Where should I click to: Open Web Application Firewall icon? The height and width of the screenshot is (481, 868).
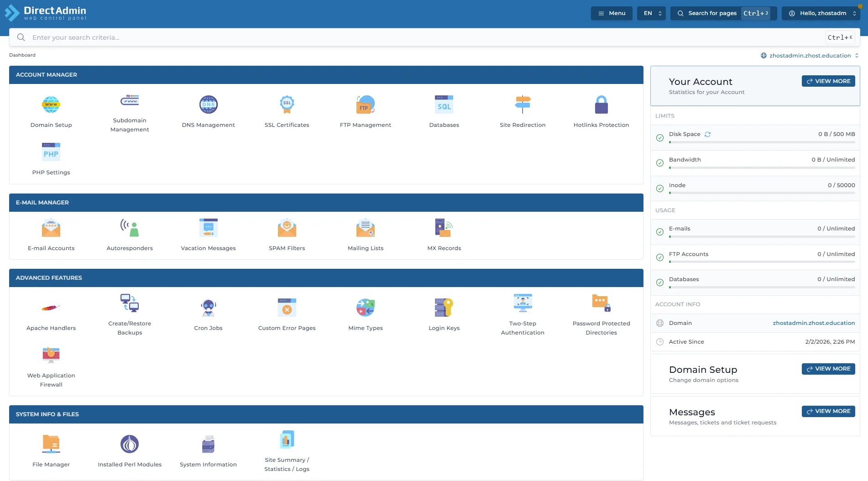click(x=51, y=355)
